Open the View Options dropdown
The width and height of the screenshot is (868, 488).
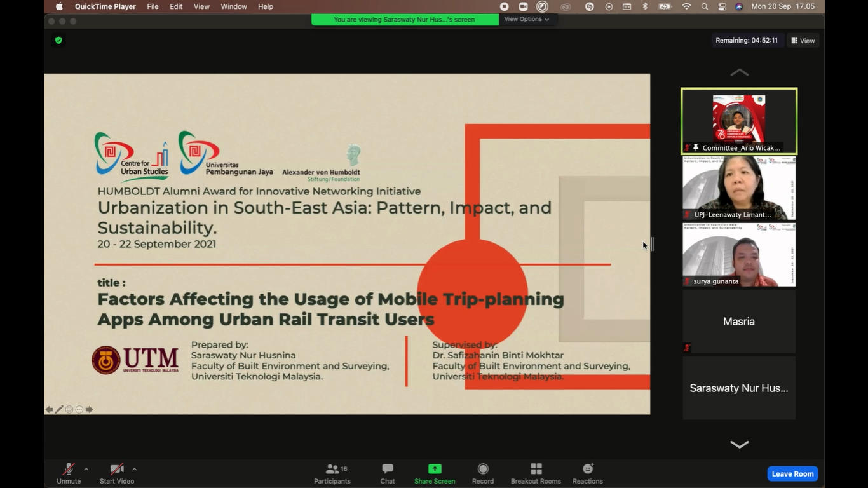tap(527, 19)
